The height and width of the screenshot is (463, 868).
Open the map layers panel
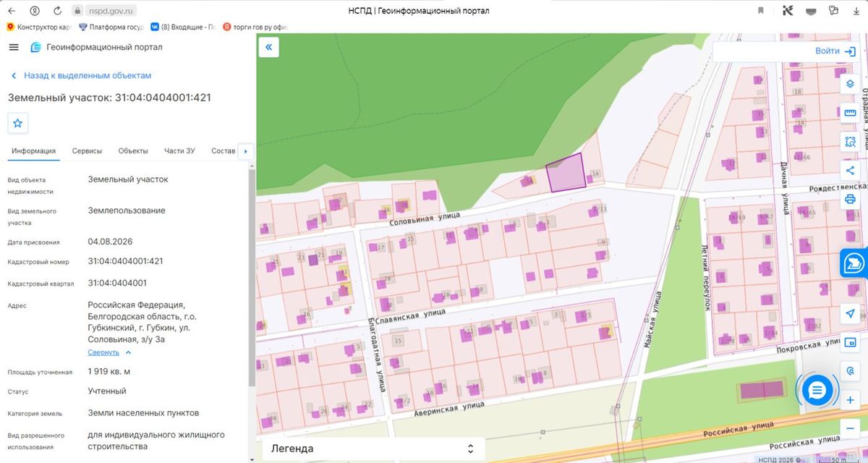(x=850, y=83)
